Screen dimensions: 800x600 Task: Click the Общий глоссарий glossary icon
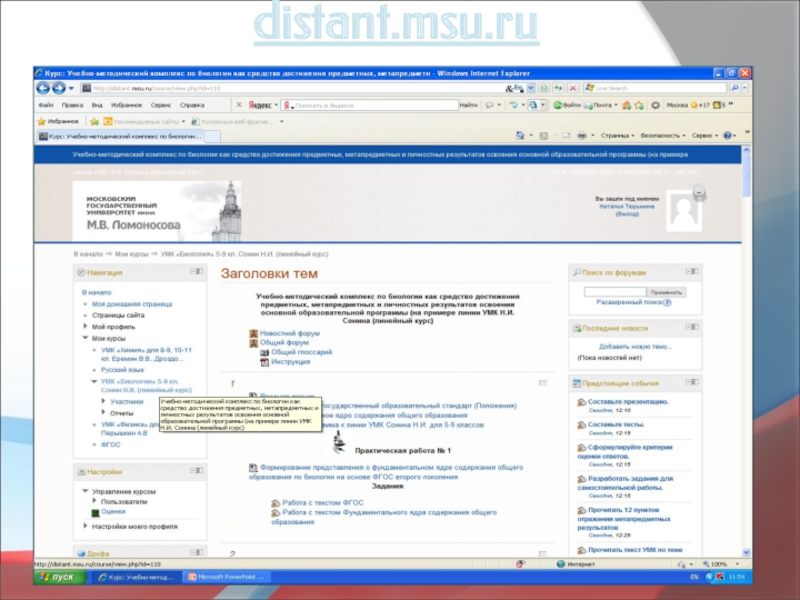pos(264,353)
